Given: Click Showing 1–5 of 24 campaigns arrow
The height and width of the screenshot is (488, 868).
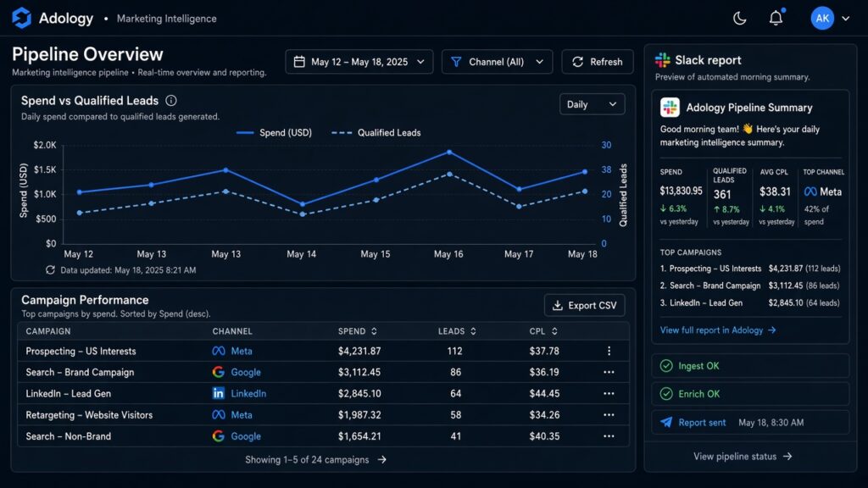Looking at the screenshot, I should (382, 459).
